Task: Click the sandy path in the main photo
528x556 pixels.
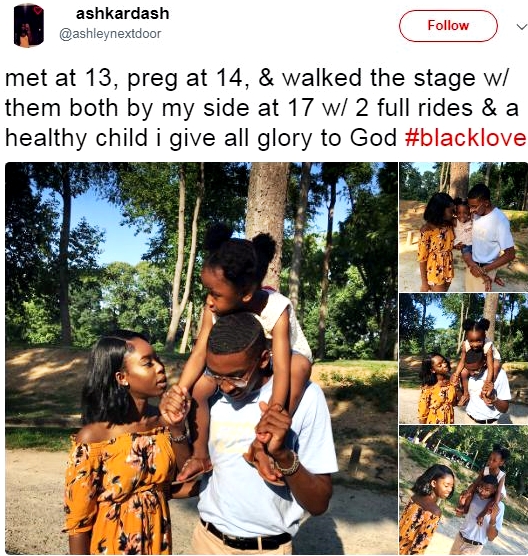Action: point(34,504)
